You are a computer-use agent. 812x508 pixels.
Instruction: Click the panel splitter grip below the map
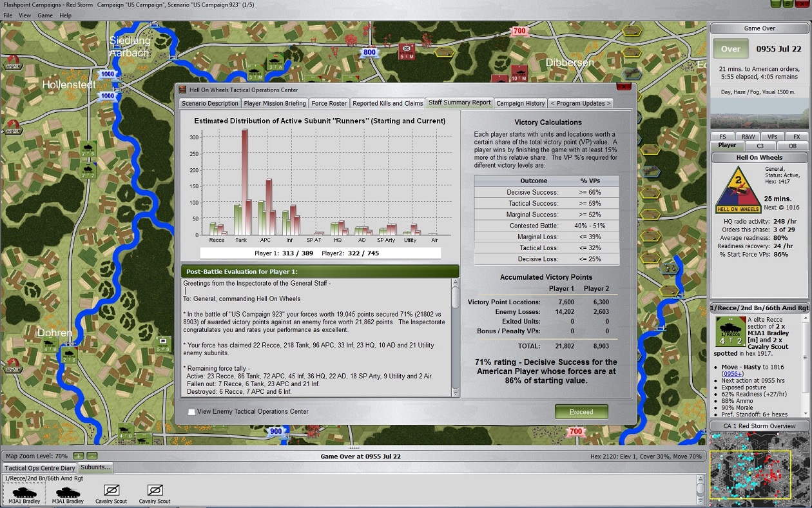click(x=354, y=447)
